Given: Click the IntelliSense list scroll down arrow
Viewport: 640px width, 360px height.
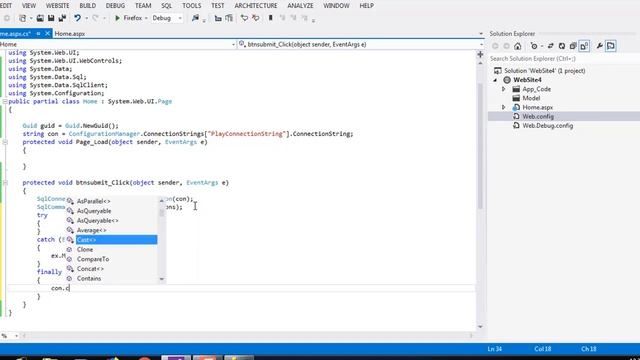Looking at the screenshot, I should coord(162,280).
